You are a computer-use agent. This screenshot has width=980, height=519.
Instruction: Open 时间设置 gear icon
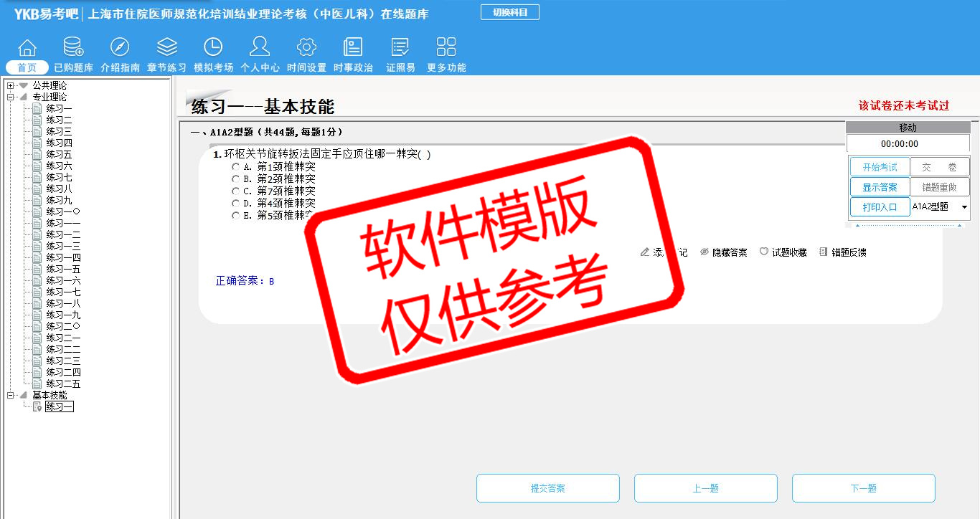pyautogui.click(x=306, y=48)
